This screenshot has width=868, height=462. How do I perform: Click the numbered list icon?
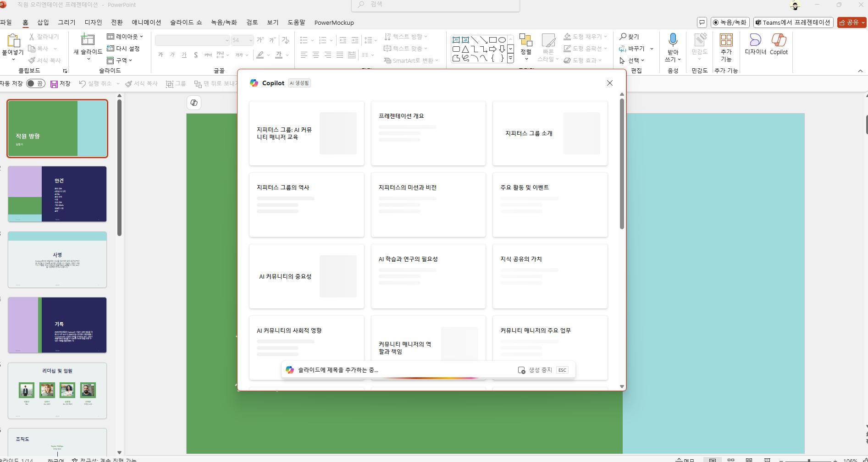coord(322,40)
